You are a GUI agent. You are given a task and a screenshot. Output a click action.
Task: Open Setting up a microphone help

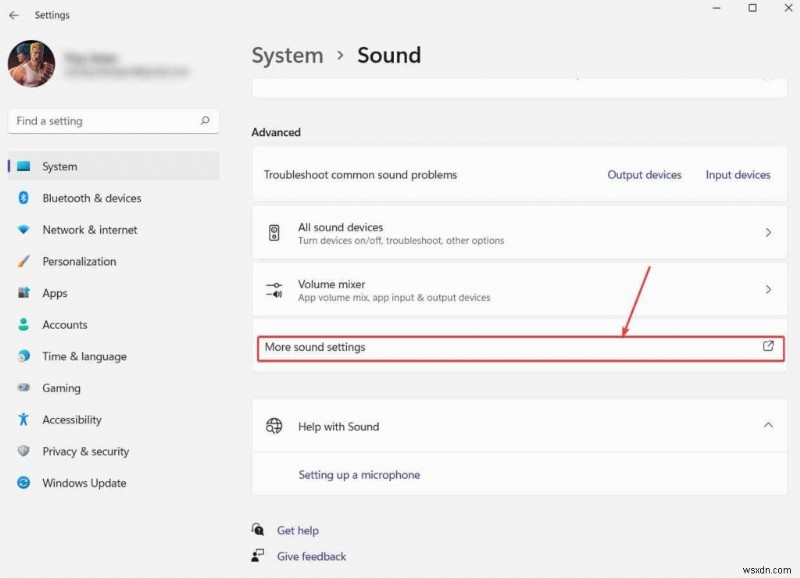[x=359, y=474]
